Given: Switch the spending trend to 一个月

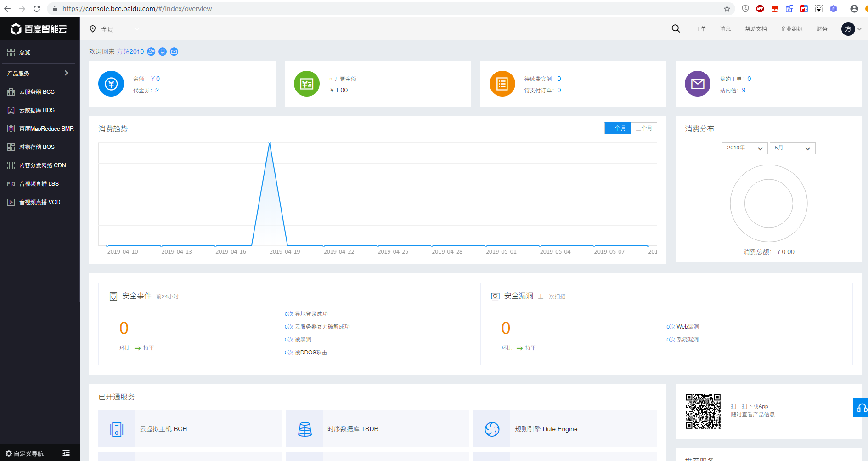Looking at the screenshot, I should (618, 128).
